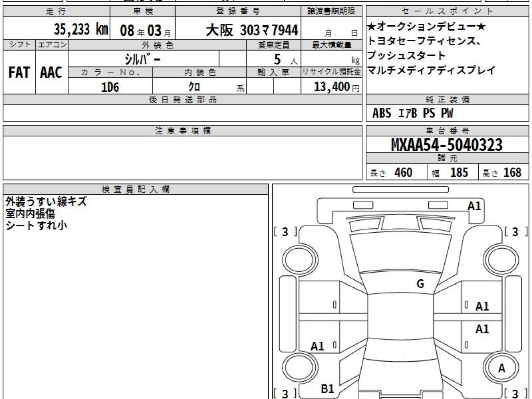Viewport: 532px width, 399px height.
Task: Click the 最大積載量 header
Action: coord(332,45)
